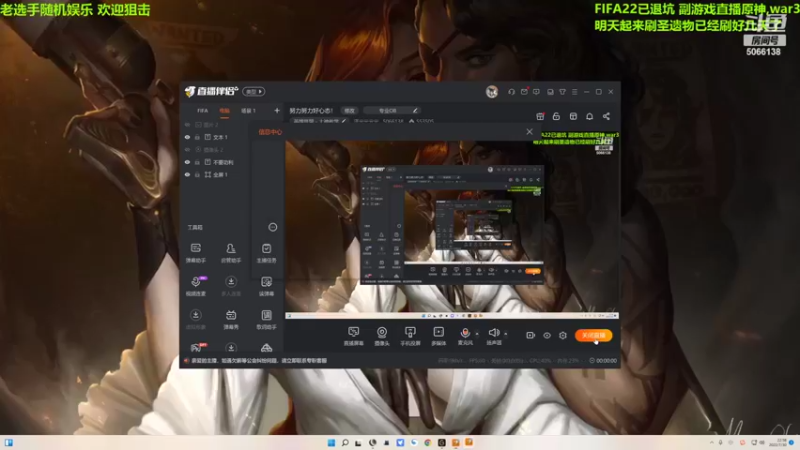
Task: Show the hidden 图片 2 layer
Action: pos(187,125)
